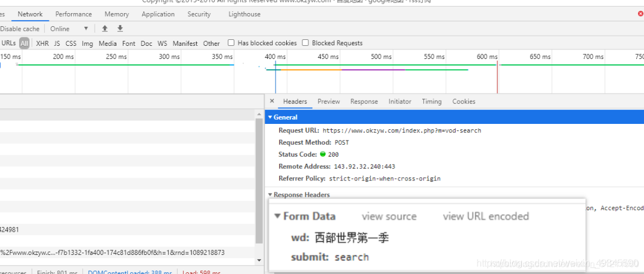Filter requests by Manifest
This screenshot has height=274, width=644.
185,43
